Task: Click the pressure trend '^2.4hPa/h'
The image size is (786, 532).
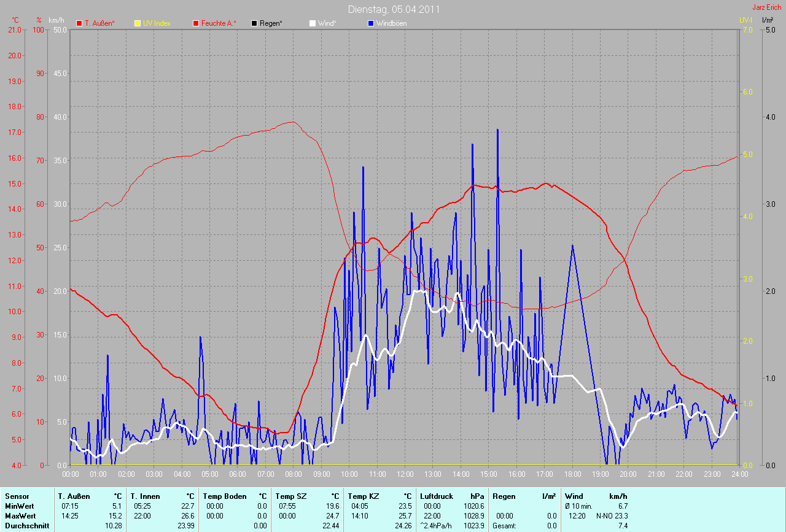Action: (x=437, y=526)
